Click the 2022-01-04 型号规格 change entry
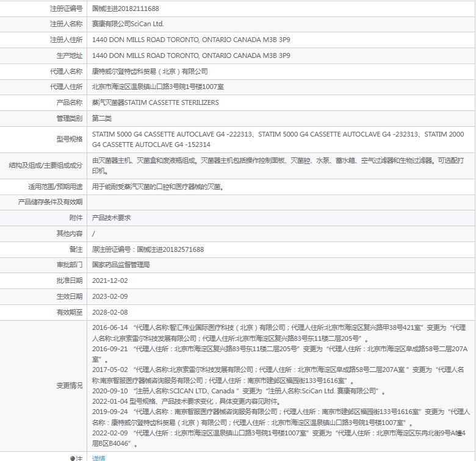This screenshot has height=461, width=476. pyautogui.click(x=186, y=402)
